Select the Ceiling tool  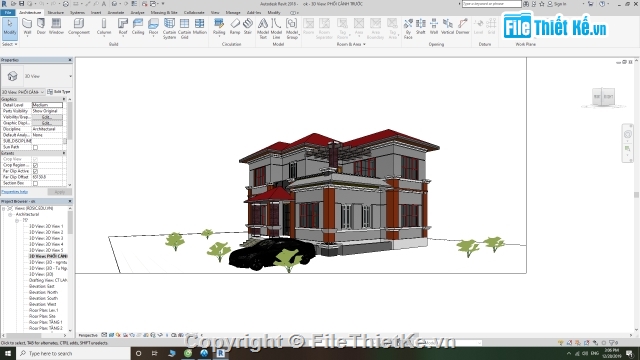point(138,27)
